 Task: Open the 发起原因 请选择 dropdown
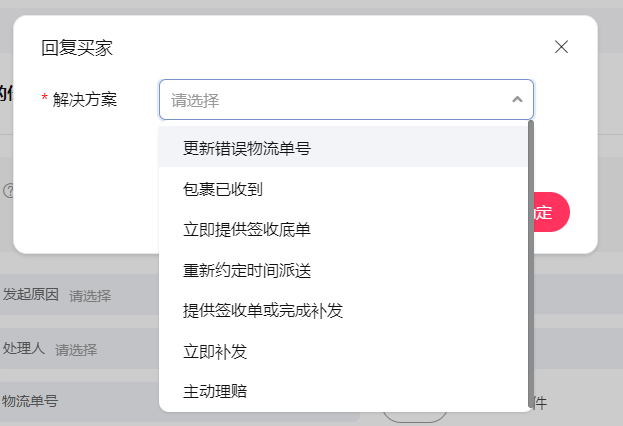tap(90, 296)
